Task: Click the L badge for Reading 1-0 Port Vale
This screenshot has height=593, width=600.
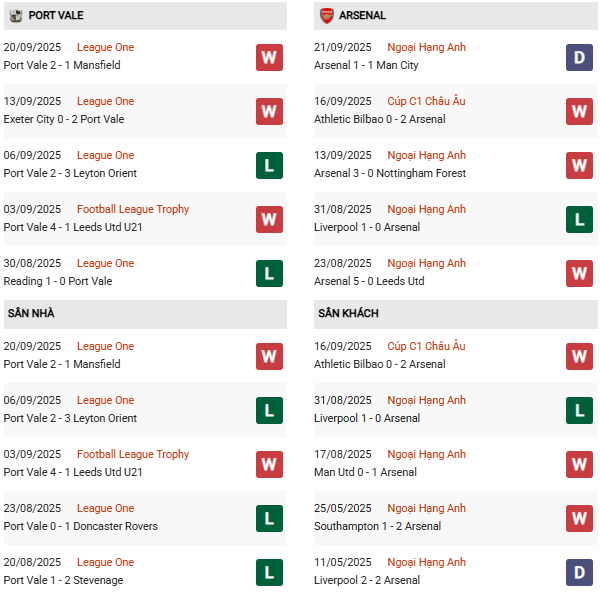Action: tap(269, 274)
